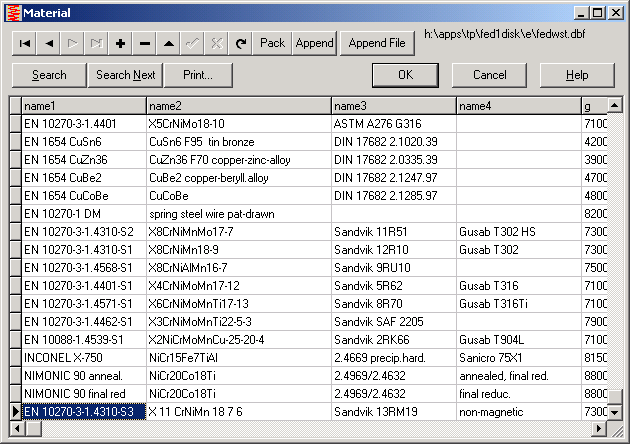Refresh data with the circular arrow icon
This screenshot has height=444, width=630.
(x=241, y=43)
